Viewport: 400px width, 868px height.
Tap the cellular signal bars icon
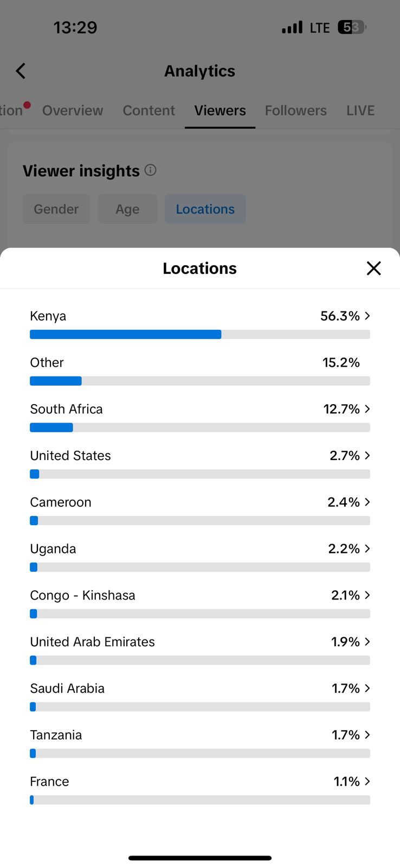coord(292,27)
